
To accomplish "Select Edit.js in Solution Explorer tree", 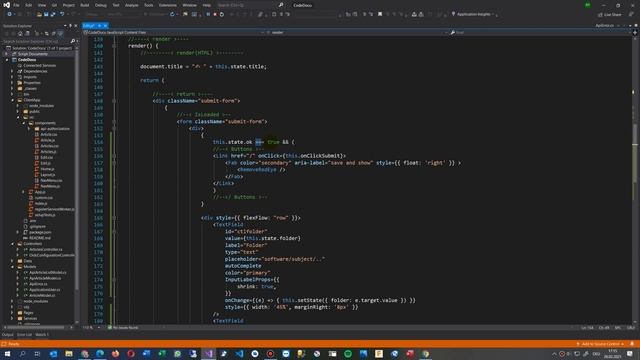I will 46,163.
